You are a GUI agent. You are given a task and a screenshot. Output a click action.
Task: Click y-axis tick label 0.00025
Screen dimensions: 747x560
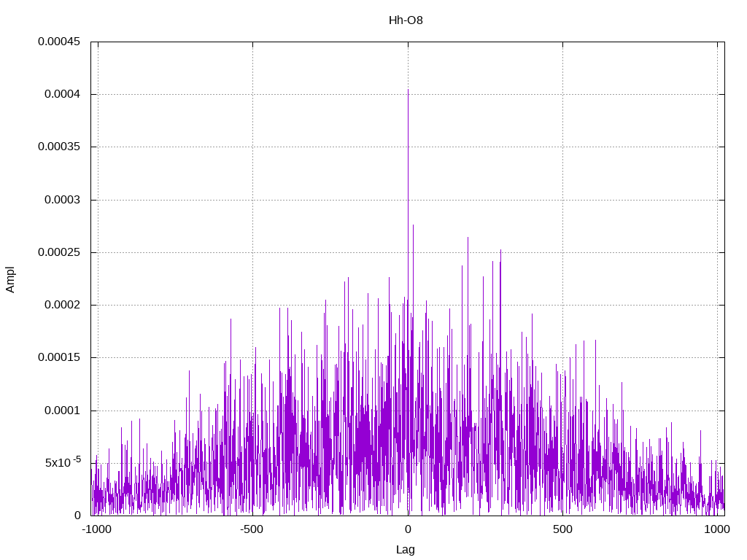[59, 252]
